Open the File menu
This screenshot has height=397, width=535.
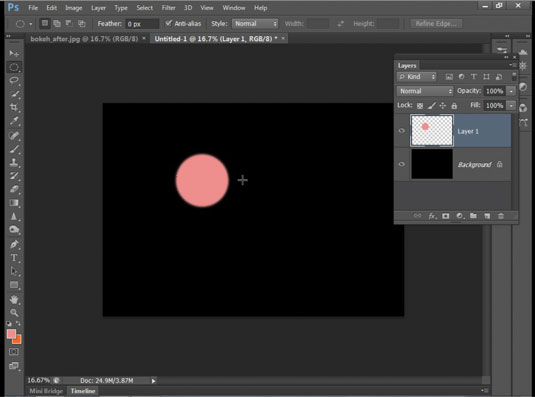pos(33,8)
